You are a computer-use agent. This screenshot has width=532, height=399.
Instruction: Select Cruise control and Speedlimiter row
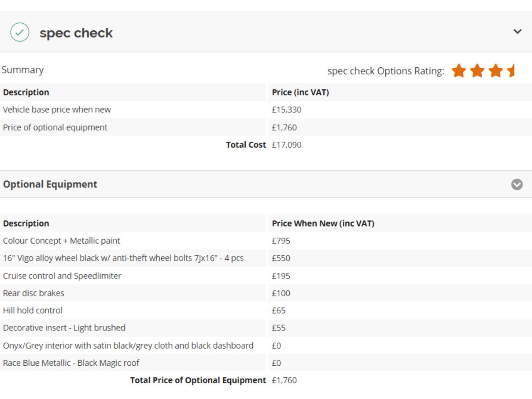click(62, 276)
